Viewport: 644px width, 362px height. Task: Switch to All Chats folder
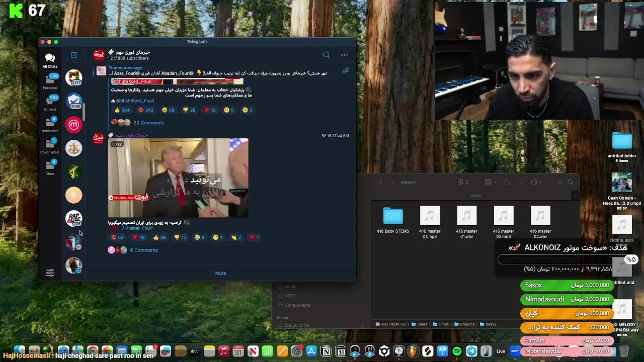click(50, 60)
